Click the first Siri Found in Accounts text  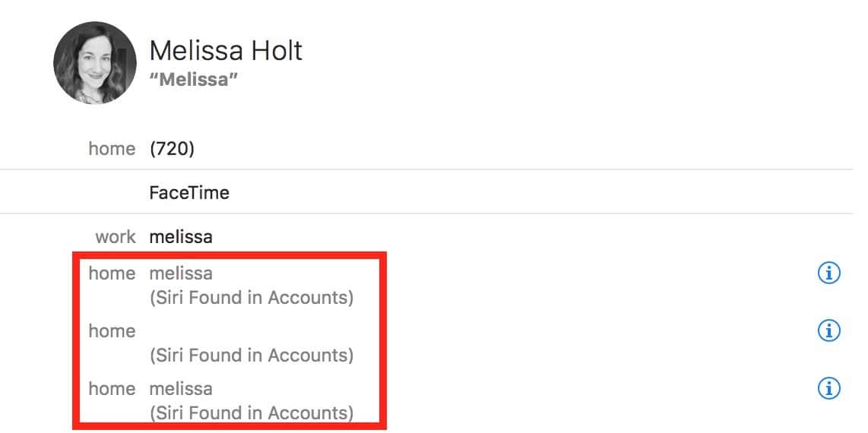tap(252, 298)
